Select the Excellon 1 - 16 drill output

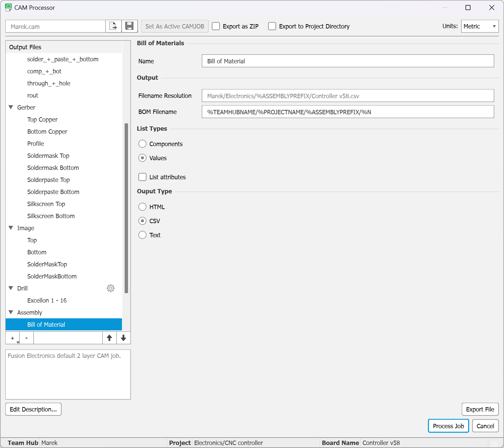pyautogui.click(x=47, y=300)
